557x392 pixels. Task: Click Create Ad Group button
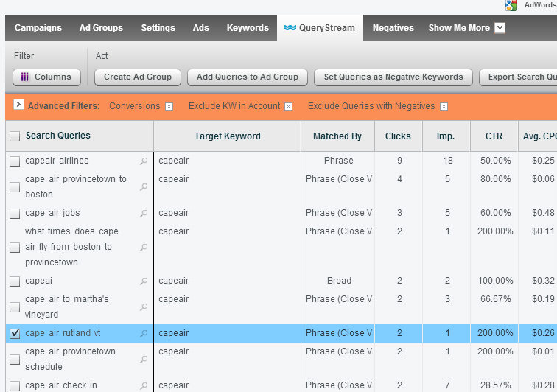[x=138, y=77]
